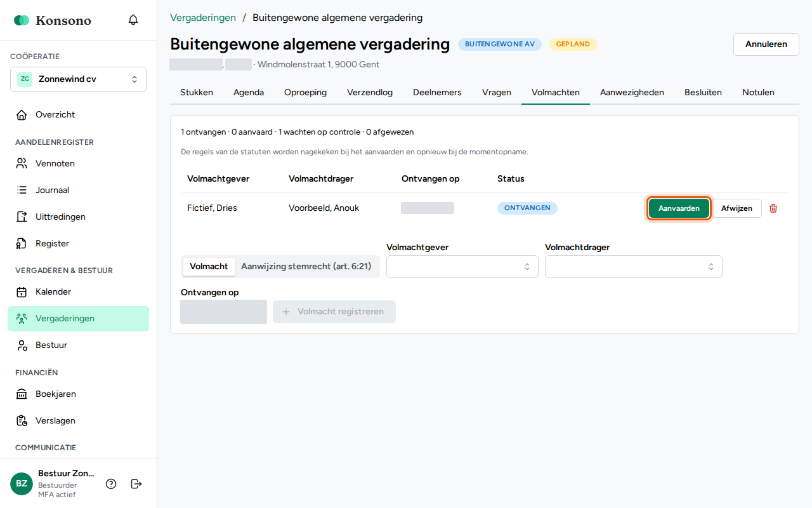Switch to the Besluiten tab

[703, 93]
